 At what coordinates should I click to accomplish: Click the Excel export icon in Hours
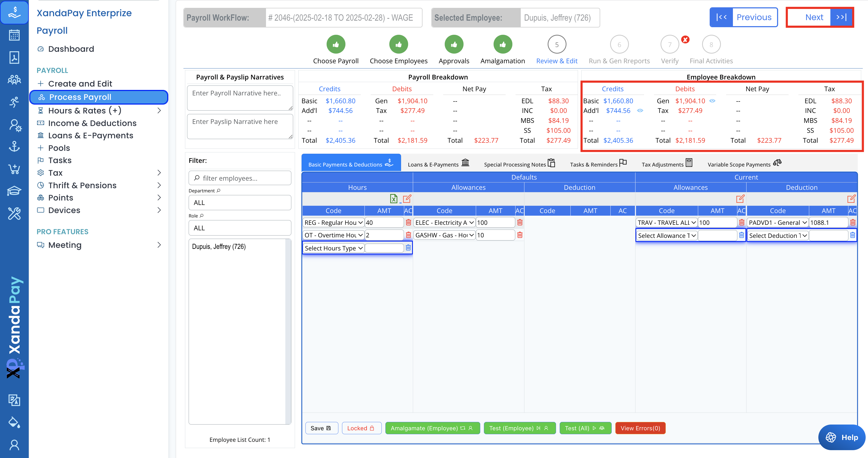[393, 199]
